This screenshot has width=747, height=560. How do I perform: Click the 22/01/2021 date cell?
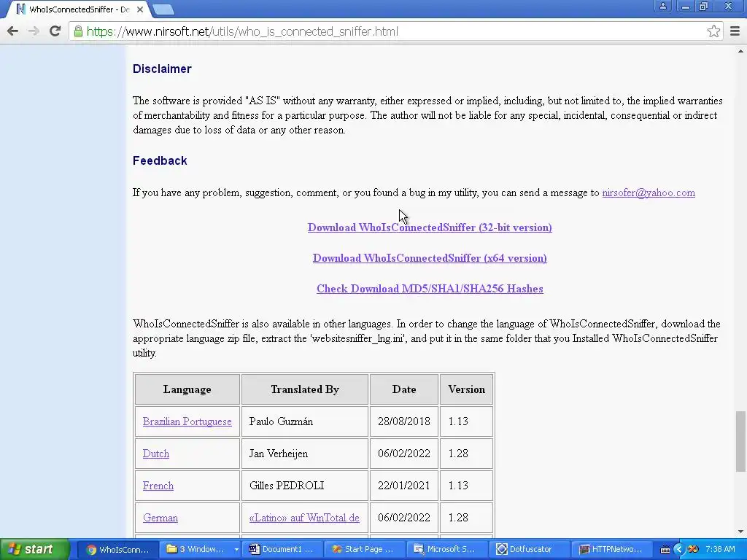pos(404,486)
